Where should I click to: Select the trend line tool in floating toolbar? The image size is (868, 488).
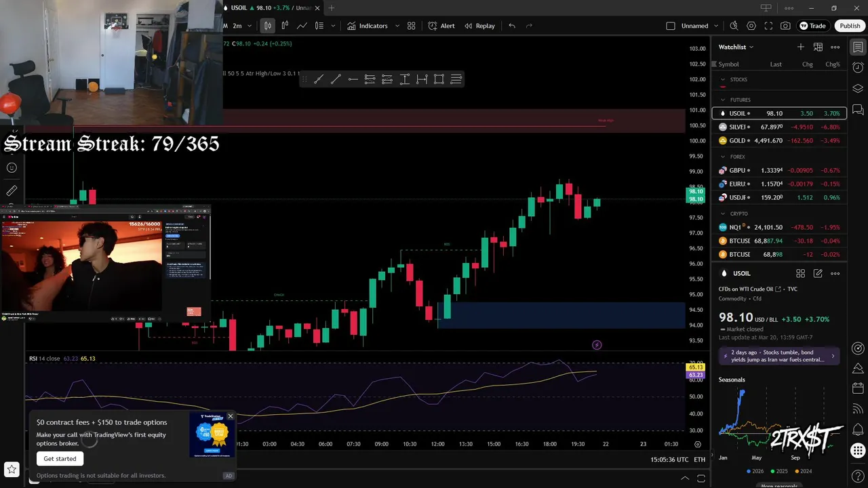(x=335, y=79)
